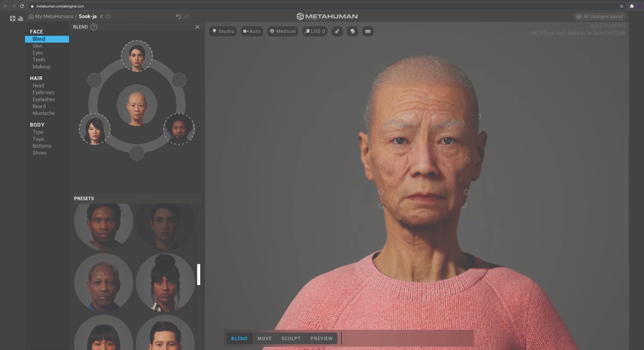Switch to the MOVE mode tab
The width and height of the screenshot is (644, 350).
[265, 338]
